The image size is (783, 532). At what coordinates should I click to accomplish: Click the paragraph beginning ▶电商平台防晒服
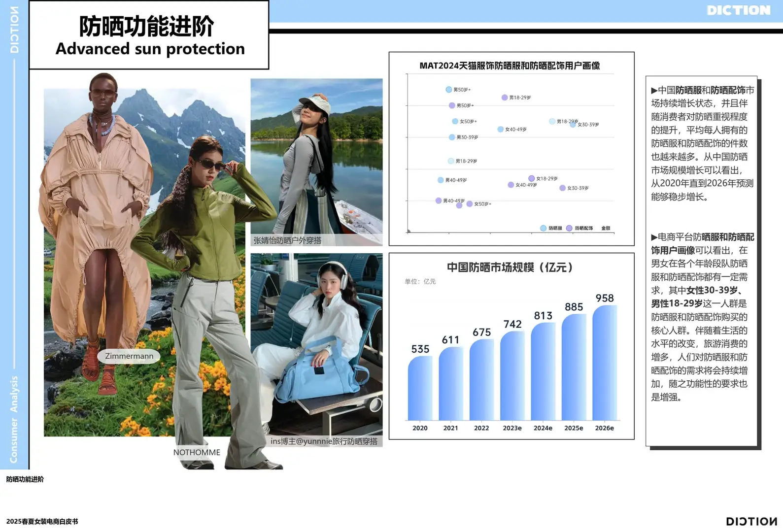(703, 317)
